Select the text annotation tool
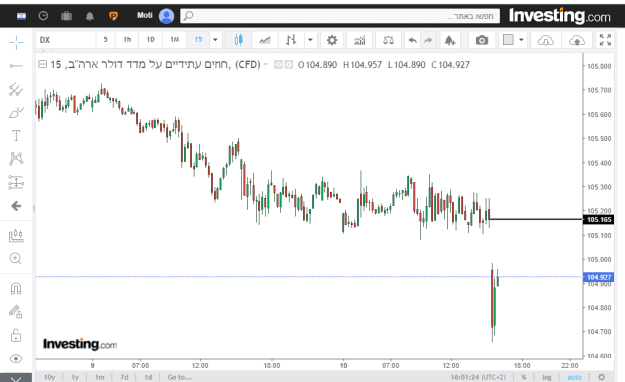The image size is (625, 382). coord(16,136)
